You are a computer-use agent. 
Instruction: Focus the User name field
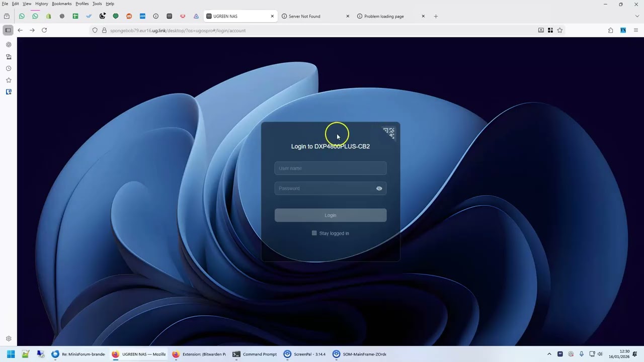click(x=331, y=168)
